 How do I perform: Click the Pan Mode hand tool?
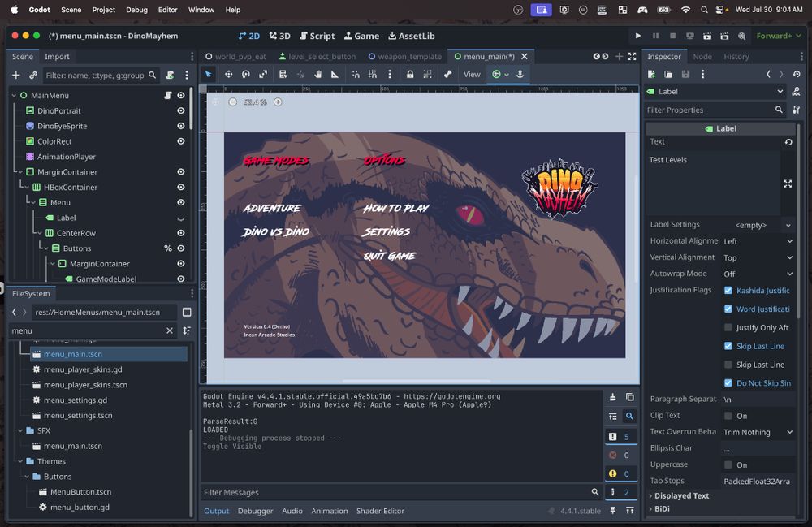(x=317, y=74)
